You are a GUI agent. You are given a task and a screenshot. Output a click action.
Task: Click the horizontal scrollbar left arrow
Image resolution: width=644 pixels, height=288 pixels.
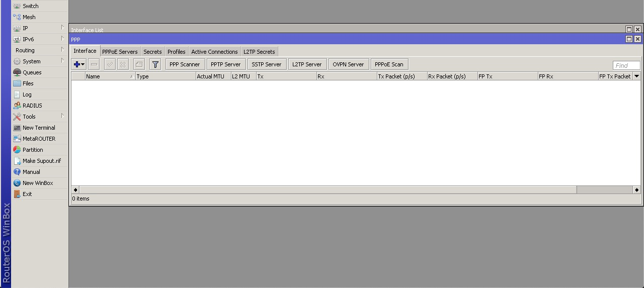75,190
